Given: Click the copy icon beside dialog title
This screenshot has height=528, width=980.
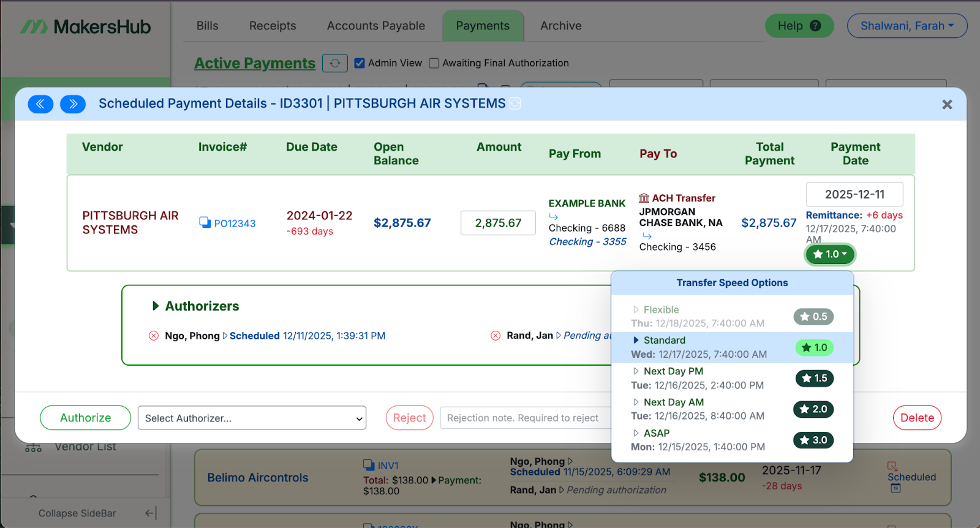Looking at the screenshot, I should pyautogui.click(x=515, y=104).
